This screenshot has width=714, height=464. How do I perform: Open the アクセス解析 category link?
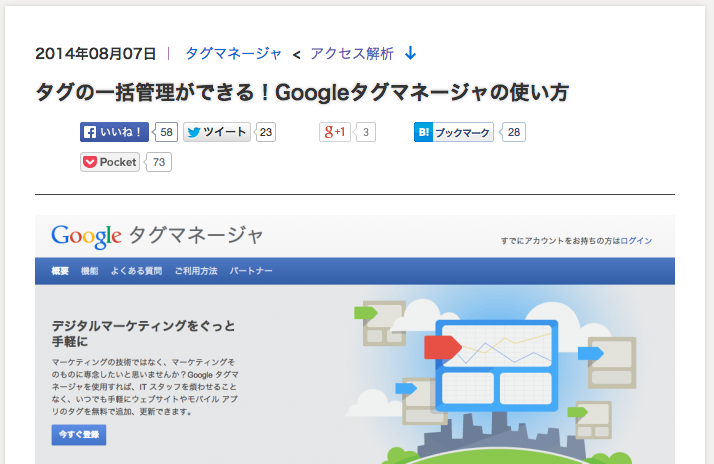click(x=352, y=54)
